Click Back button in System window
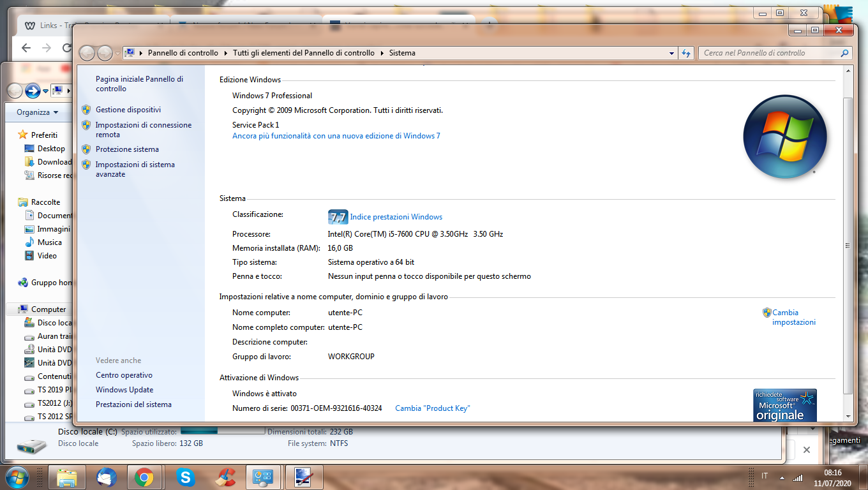Image resolution: width=868 pixels, height=490 pixels. [87, 53]
